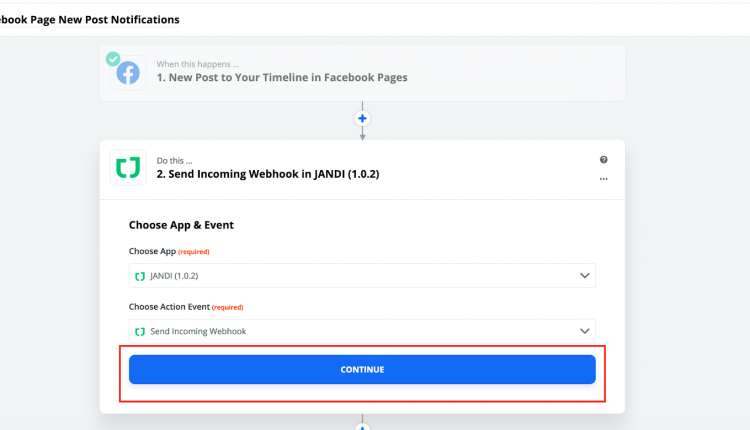Click the large JANDI logo in step 2 header
The width and height of the screenshot is (750, 430).
pos(128,167)
